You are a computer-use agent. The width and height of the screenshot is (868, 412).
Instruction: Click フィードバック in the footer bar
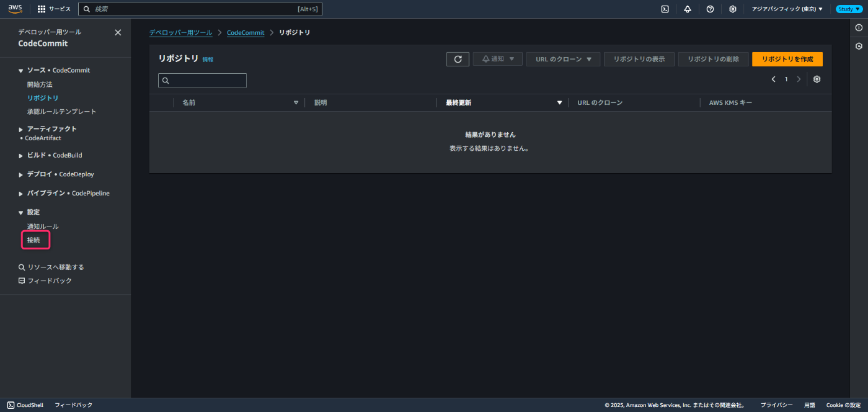[x=73, y=405]
